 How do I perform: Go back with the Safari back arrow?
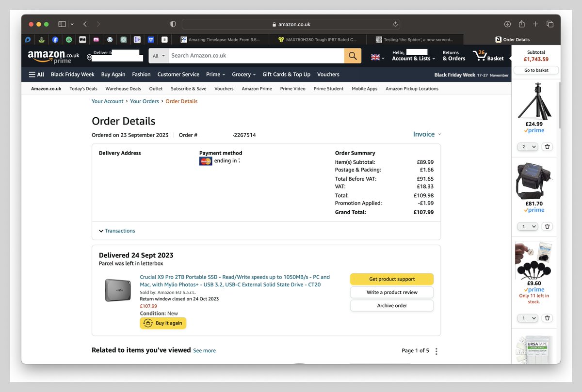[x=85, y=24]
